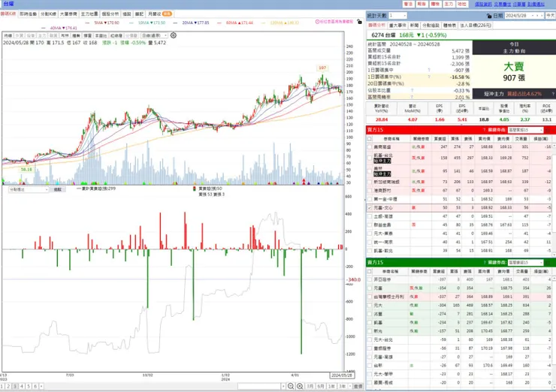
Task: Zoom in the chart with the plus magnifier
Action: tap(300, 386)
